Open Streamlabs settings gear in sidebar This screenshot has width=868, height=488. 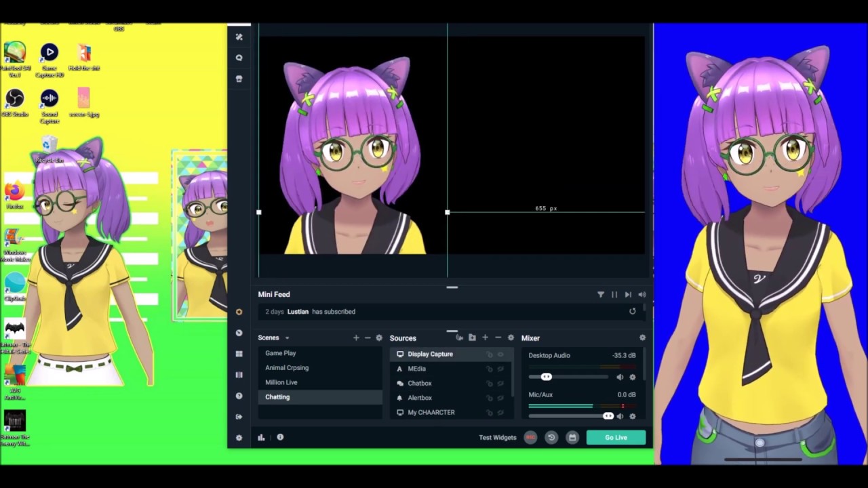[x=239, y=438]
